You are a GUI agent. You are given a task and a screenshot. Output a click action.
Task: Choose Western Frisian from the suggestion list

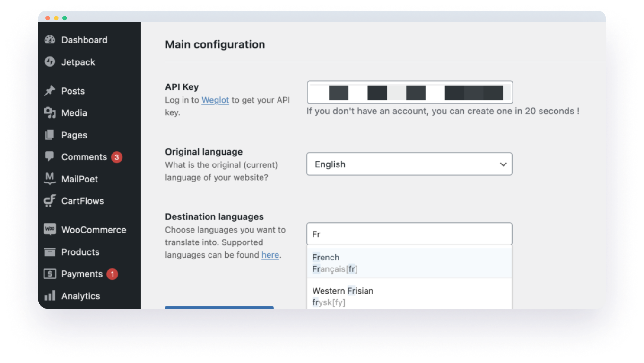(409, 295)
